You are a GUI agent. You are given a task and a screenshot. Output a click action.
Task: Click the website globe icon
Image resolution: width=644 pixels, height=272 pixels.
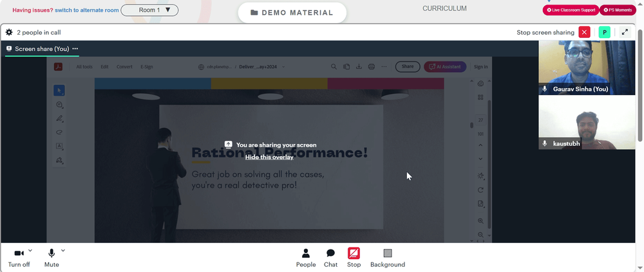pyautogui.click(x=201, y=67)
